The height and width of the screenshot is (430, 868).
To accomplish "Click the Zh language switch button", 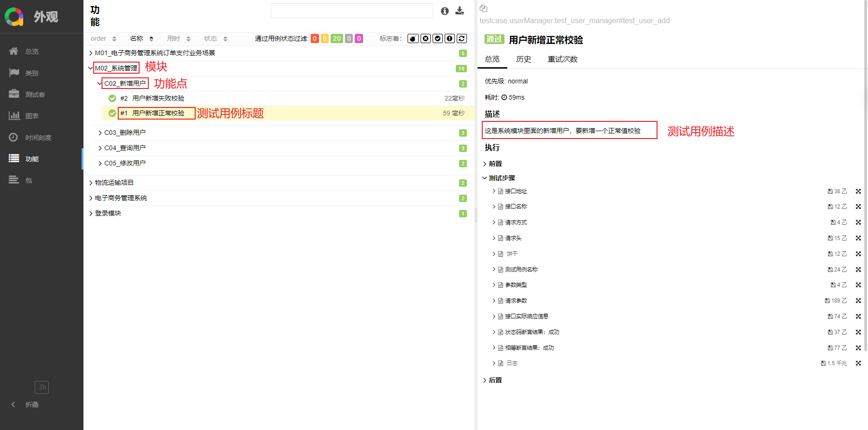I will click(42, 387).
